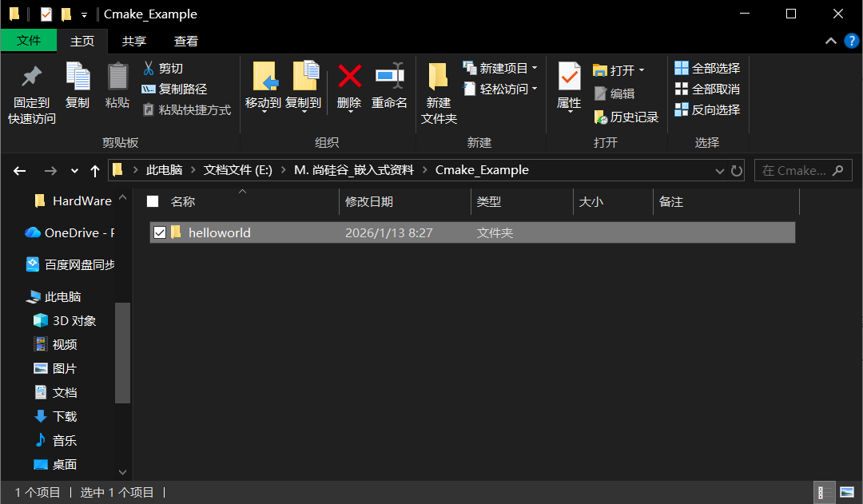Screen dimensions: 863x504
Task: Click the search box for Cmake_Example
Action: [x=795, y=170]
